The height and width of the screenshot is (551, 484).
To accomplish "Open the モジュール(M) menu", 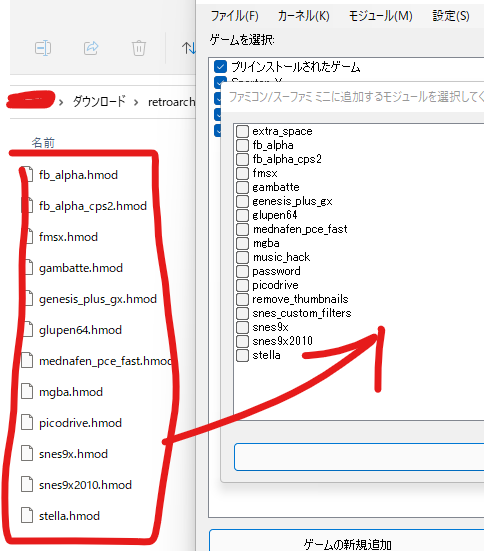I will [x=381, y=16].
